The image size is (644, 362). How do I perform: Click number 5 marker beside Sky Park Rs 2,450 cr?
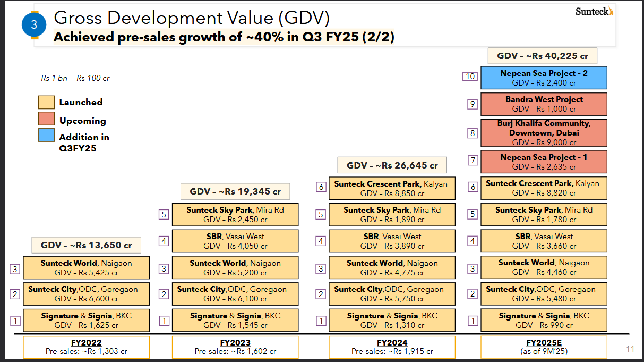164,215
